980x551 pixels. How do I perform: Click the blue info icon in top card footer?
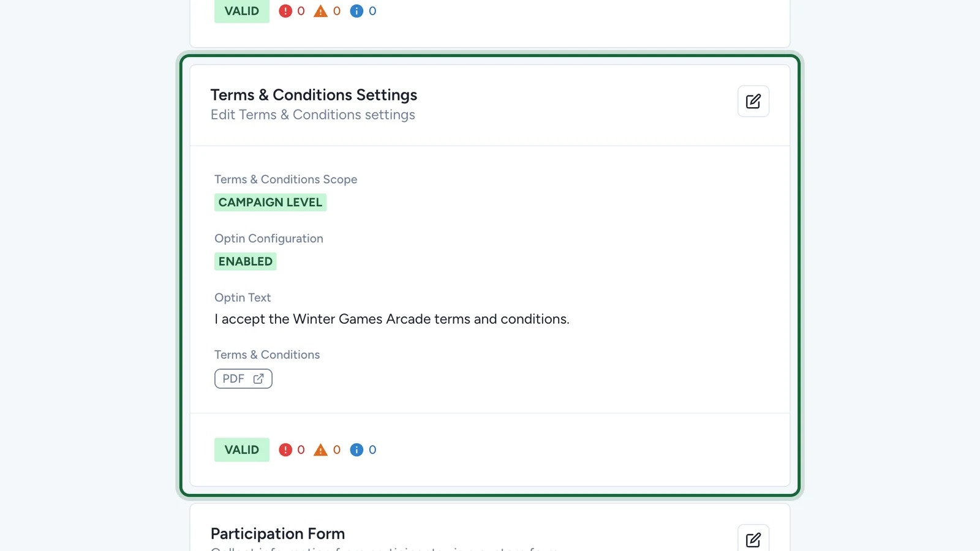pos(356,11)
